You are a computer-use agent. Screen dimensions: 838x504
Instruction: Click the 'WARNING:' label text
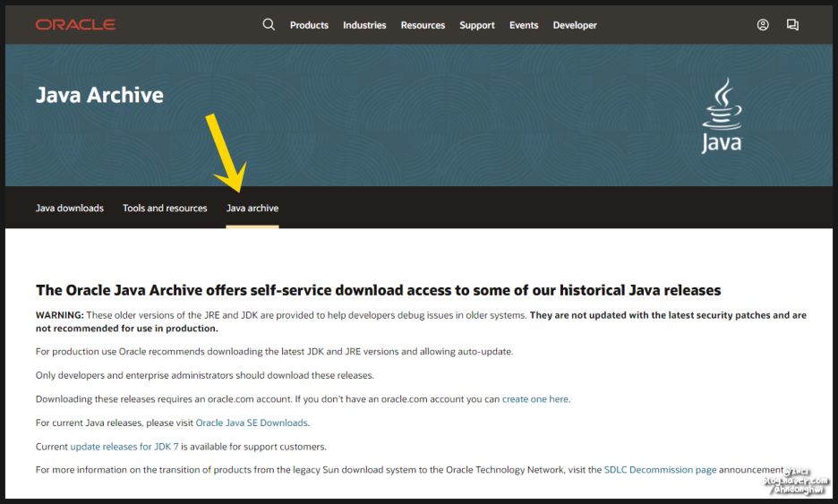pos(59,315)
